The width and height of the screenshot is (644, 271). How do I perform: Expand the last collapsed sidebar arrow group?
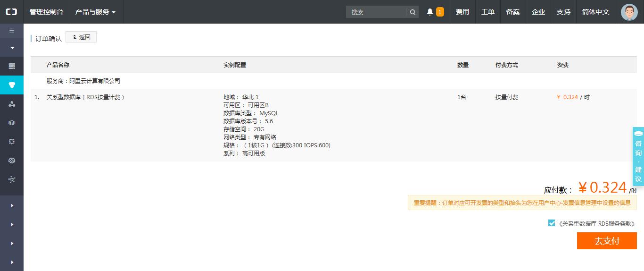click(12, 262)
